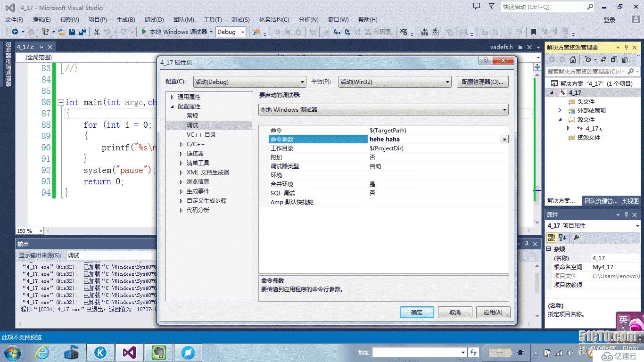This screenshot has width=644, height=362.
Task: Click the 调试器类型 property row
Action: pyautogui.click(x=388, y=166)
